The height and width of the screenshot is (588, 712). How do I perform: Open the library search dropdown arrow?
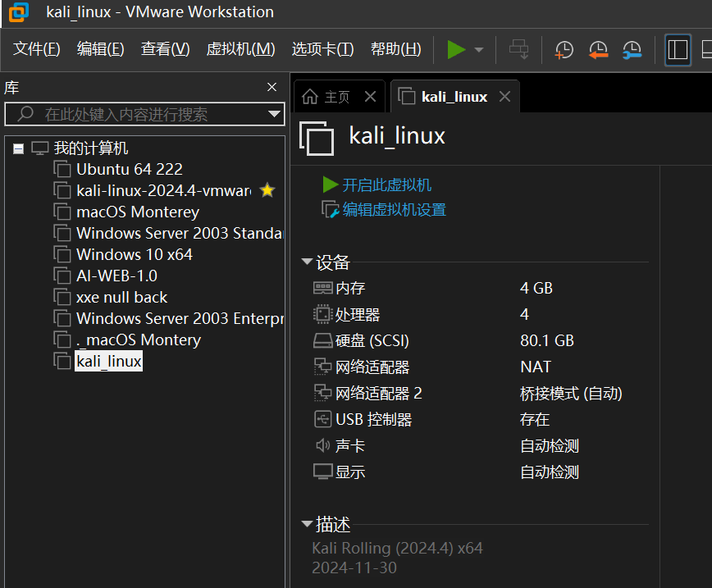point(274,114)
